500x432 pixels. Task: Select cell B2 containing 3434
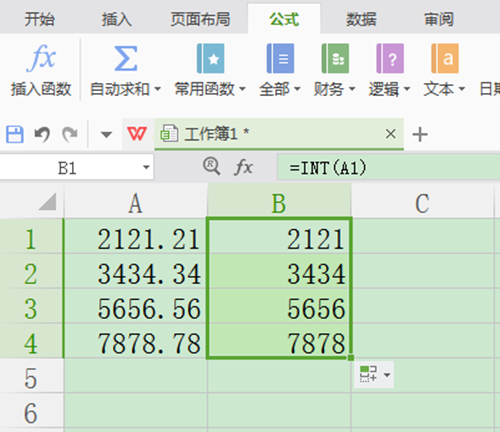pos(279,271)
